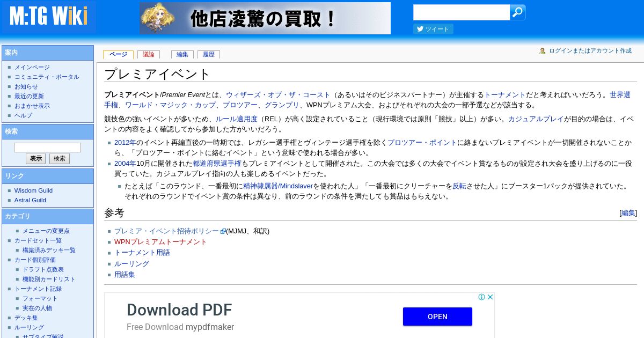644x338 pixels.
Task: Click the sidebar 表示 button
Action: point(36,159)
